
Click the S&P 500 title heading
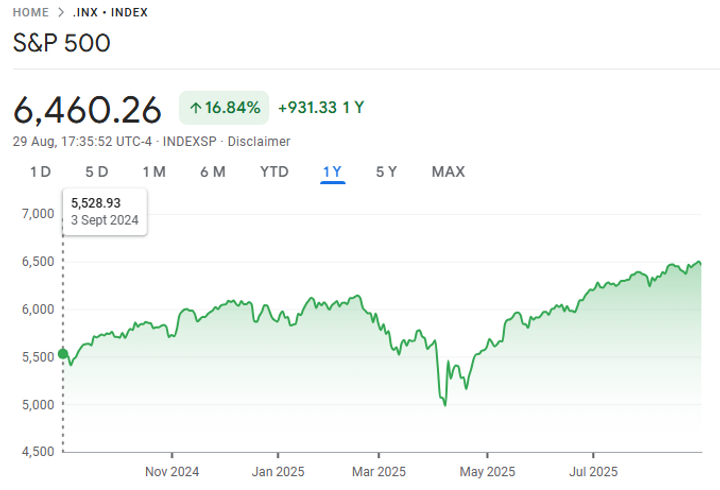pos(61,43)
